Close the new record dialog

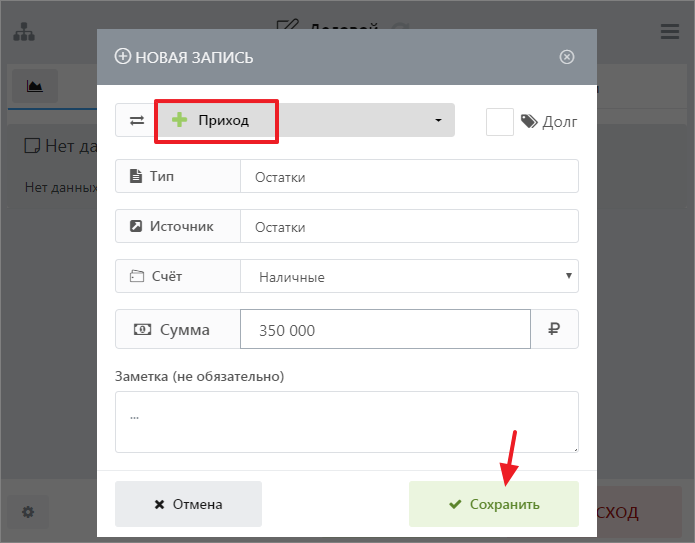pos(567,57)
